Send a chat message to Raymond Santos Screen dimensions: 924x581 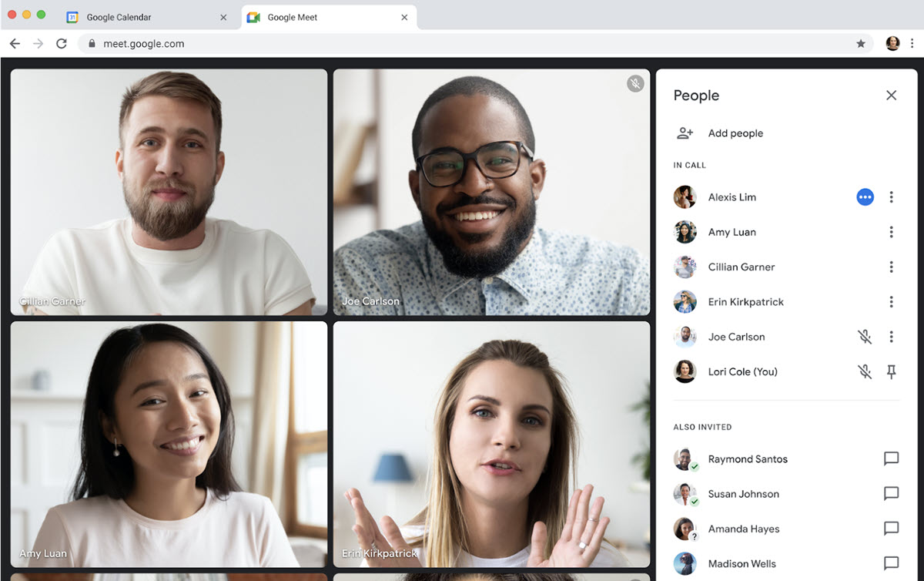coord(891,459)
